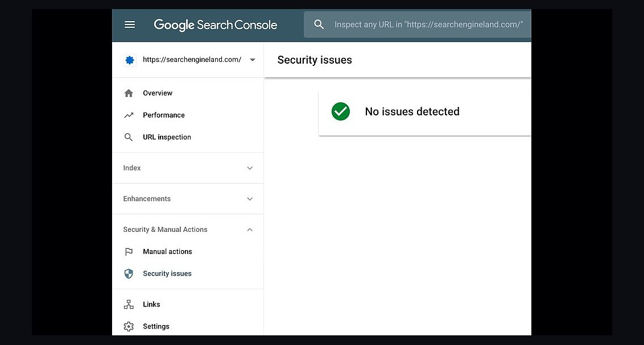This screenshot has height=345, width=644.
Task: Click the Links sitemap icon
Action: 129,305
